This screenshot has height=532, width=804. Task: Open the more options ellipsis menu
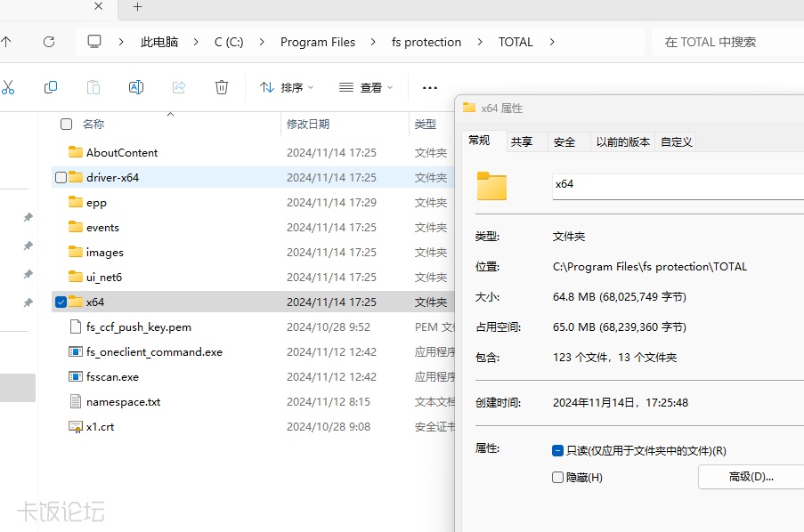(430, 88)
